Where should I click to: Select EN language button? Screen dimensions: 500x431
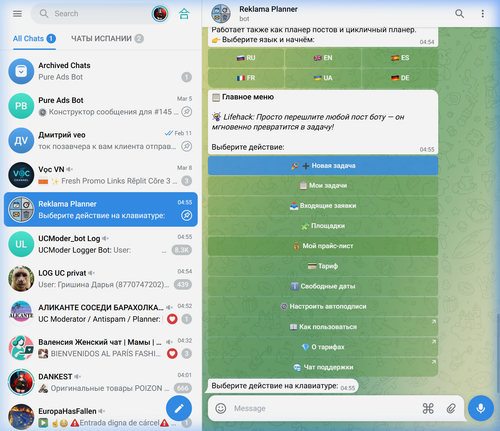point(323,58)
